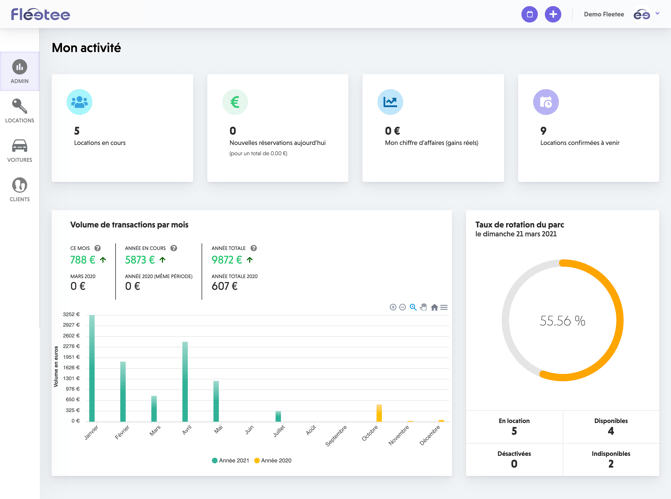Open the chart hamburger menu
This screenshot has width=671, height=499.
tap(444, 307)
